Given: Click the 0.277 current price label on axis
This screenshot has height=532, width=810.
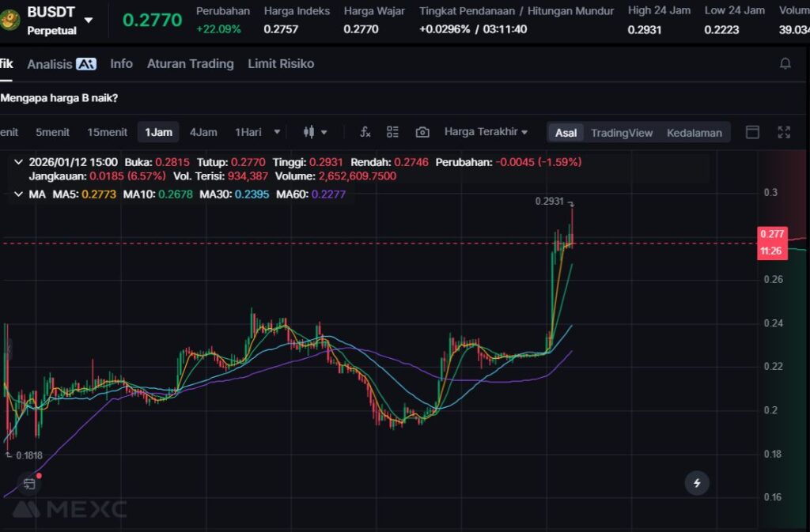Looking at the screenshot, I should click(771, 234).
